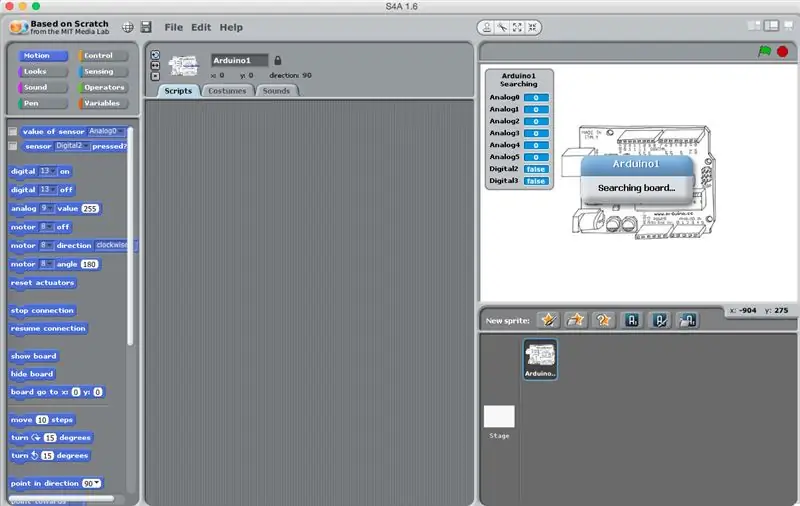Open the Edit menu
Viewport: 800px width, 506px height.
click(x=201, y=28)
